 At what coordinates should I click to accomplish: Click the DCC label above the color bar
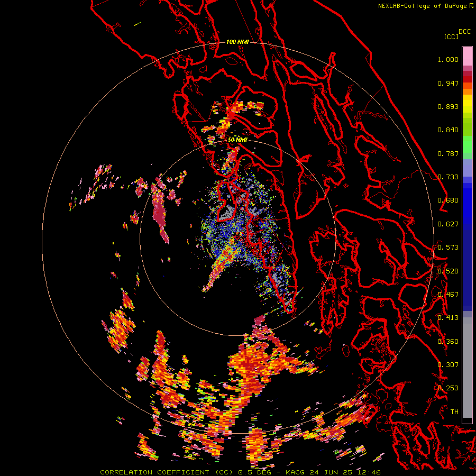(465, 32)
